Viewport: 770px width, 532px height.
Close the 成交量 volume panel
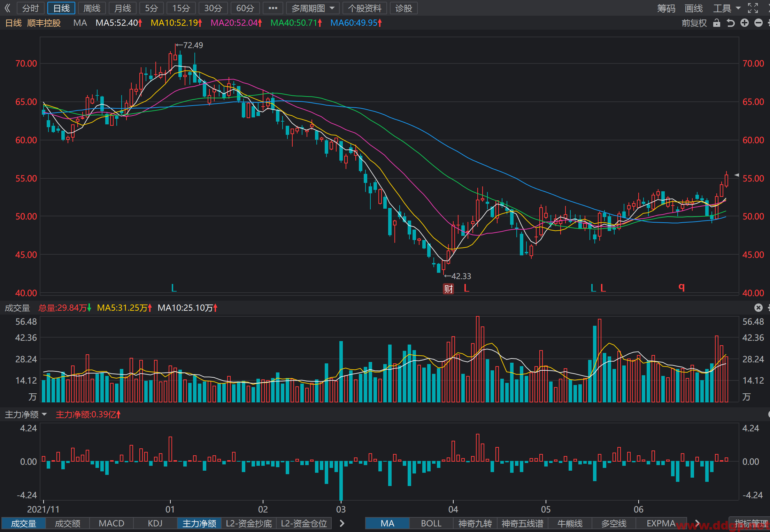click(759, 308)
